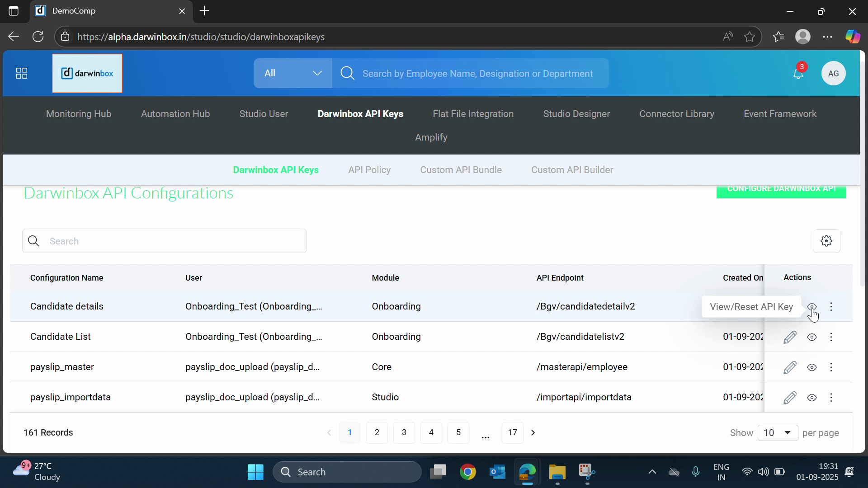Open table column settings gear icon
Screen dimensions: 868x488
[x=826, y=241]
